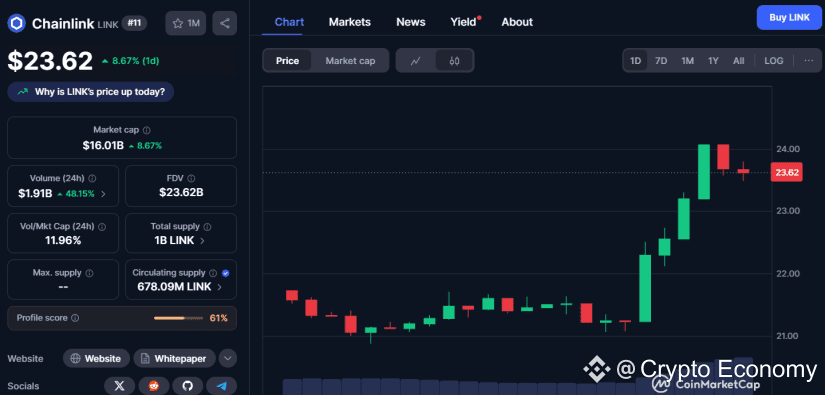The image size is (825, 395).
Task: Click the Profile score 61% progress bar
Action: click(178, 318)
